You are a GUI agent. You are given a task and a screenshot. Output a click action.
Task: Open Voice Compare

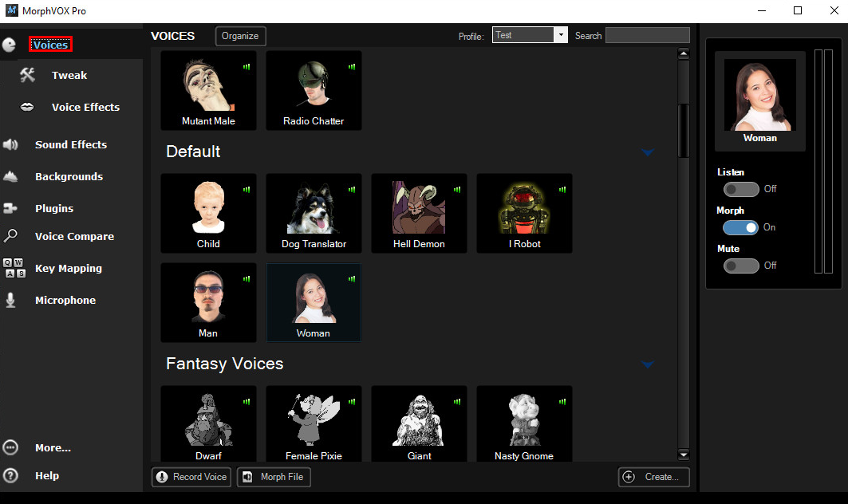tap(75, 236)
